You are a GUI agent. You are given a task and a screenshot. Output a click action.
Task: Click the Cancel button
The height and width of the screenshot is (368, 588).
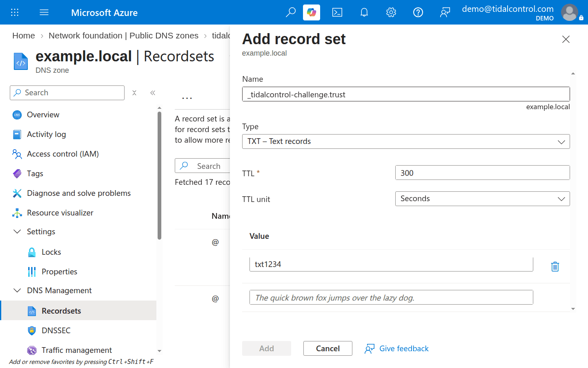[328, 348]
